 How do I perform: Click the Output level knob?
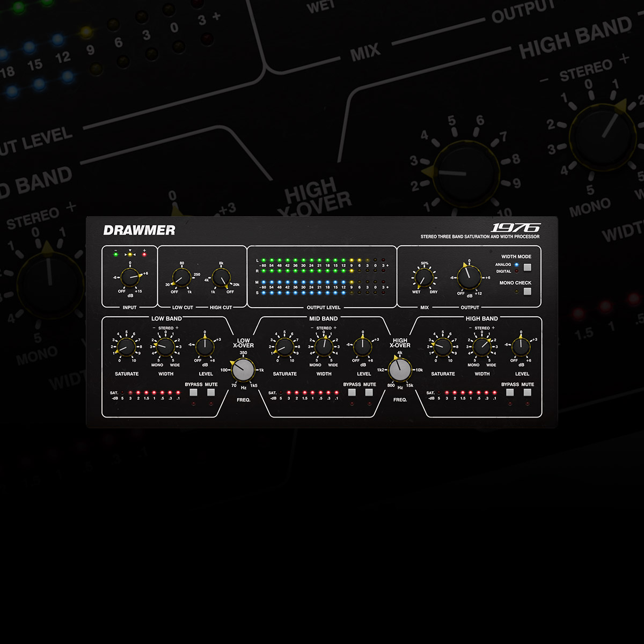(x=470, y=276)
